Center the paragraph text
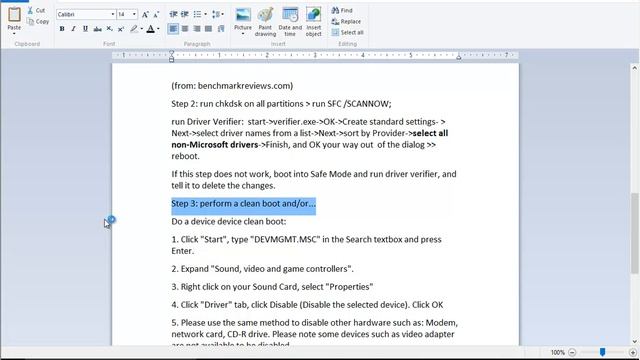Viewport: 640px width, 360px height. click(185, 29)
